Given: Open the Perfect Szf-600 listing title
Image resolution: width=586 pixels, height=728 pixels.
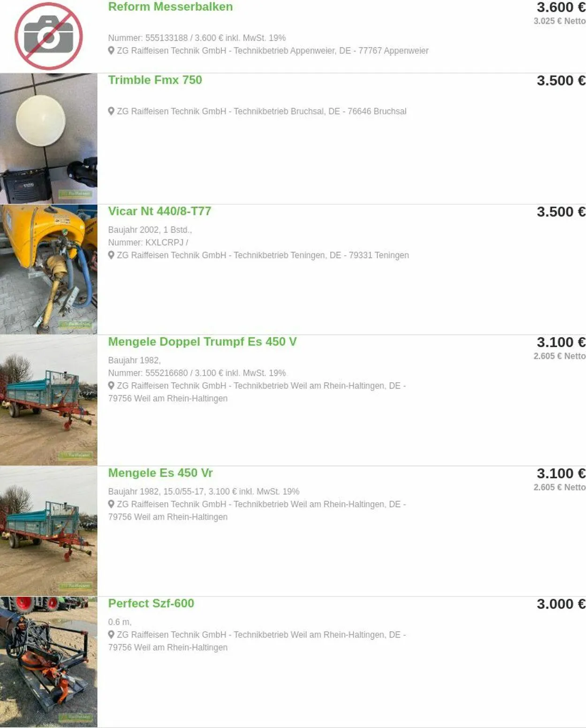Looking at the screenshot, I should pos(151,603).
